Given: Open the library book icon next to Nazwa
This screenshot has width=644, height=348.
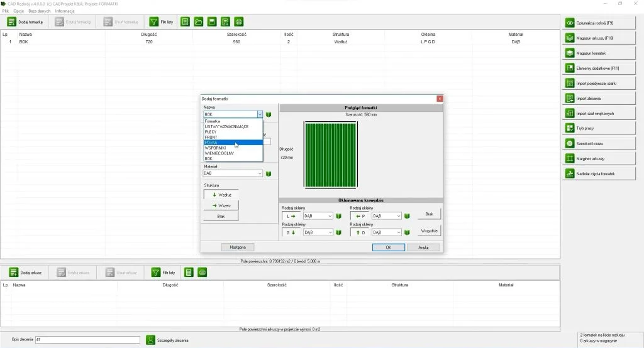Looking at the screenshot, I should click(268, 114).
